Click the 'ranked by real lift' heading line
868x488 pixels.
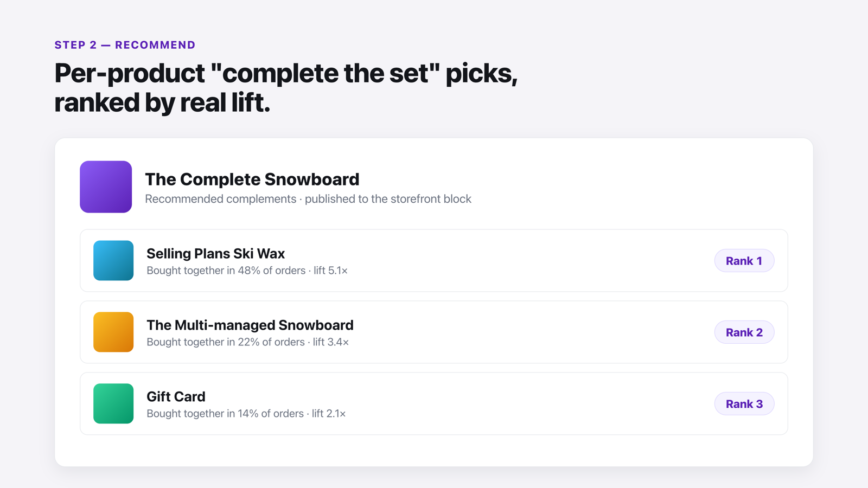coord(162,102)
